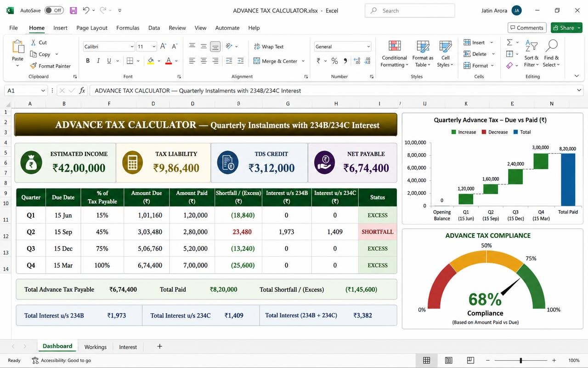Open the Merge & Center dropdown arrow
Screen dimensions: 588x368
click(303, 61)
